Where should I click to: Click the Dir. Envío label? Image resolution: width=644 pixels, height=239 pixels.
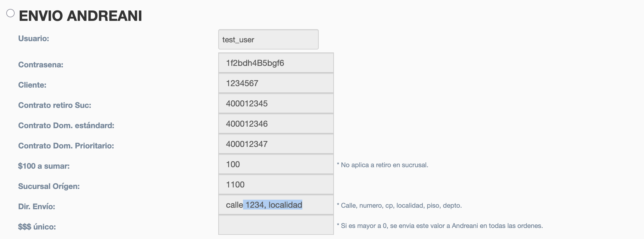coord(37,207)
